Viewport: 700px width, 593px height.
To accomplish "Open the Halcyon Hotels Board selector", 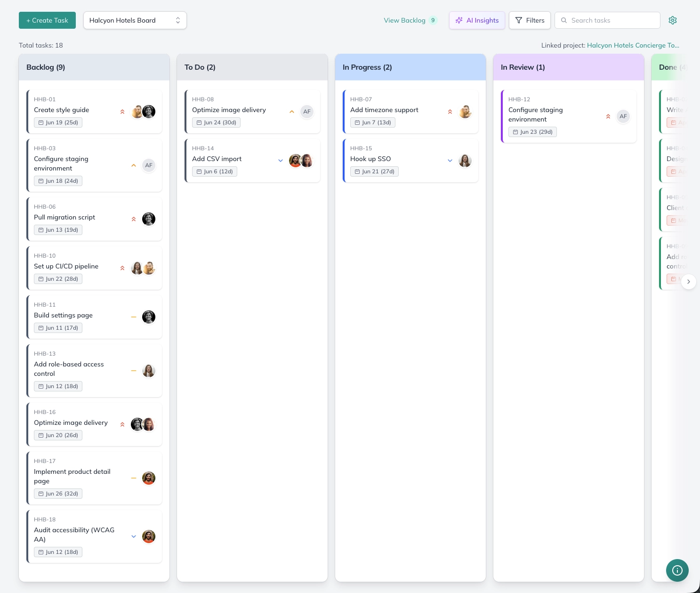I will (x=135, y=20).
